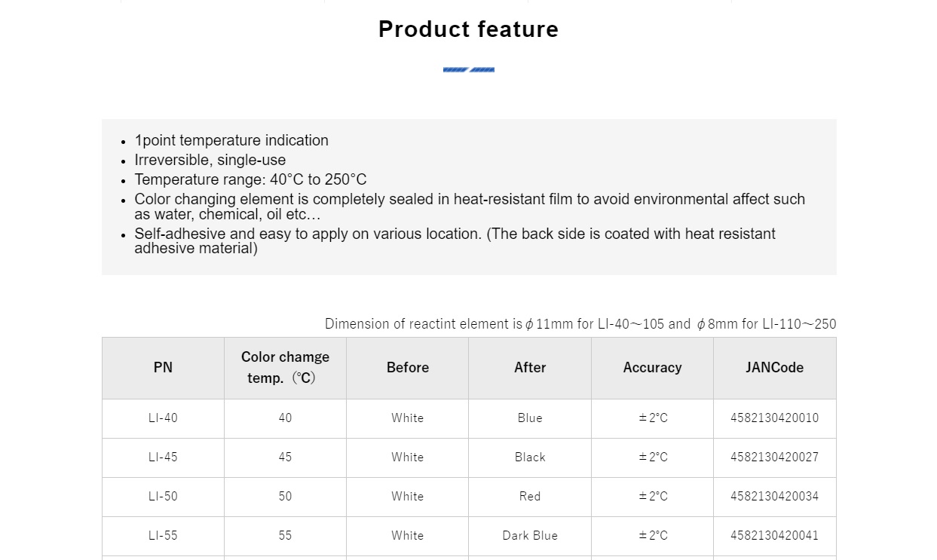Click the Before column header
This screenshot has height=560, width=937.
(x=408, y=368)
